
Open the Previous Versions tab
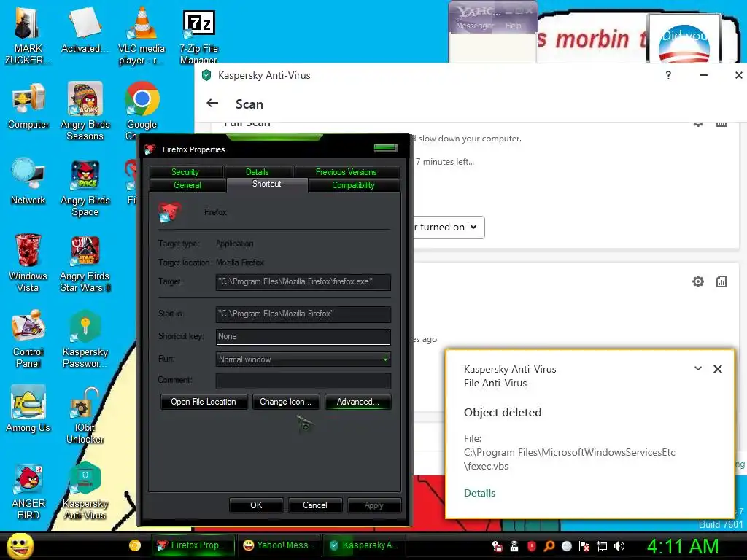347,172
